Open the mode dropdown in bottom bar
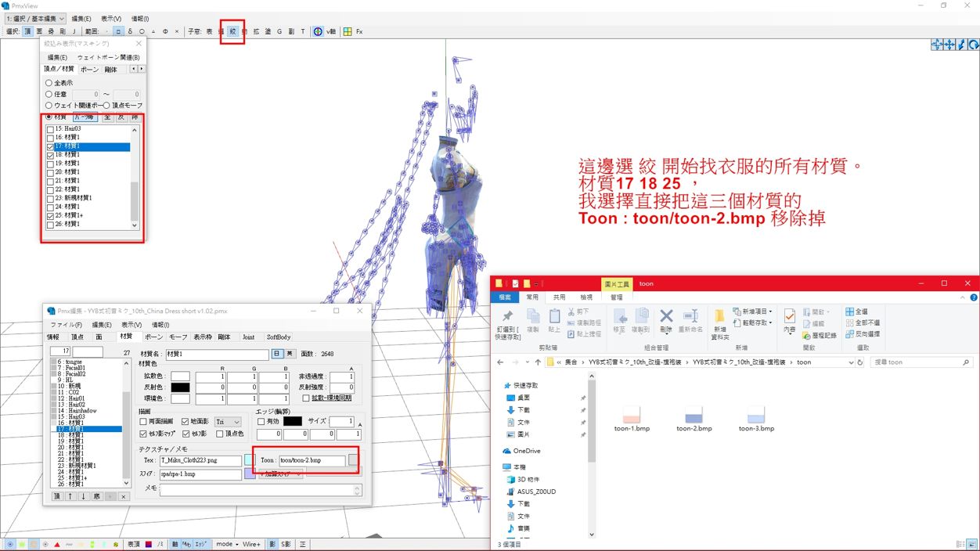Image resolution: width=980 pixels, height=551 pixels. (227, 544)
